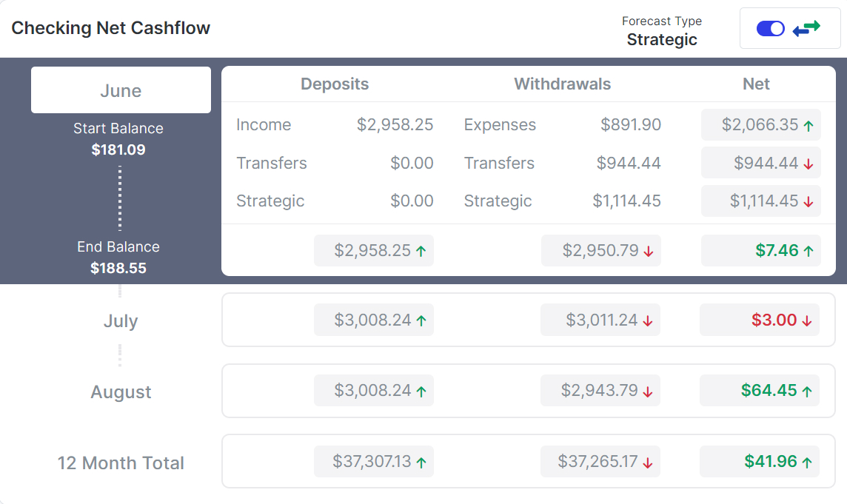Click green arrow beside $7.46 net

tap(808, 252)
